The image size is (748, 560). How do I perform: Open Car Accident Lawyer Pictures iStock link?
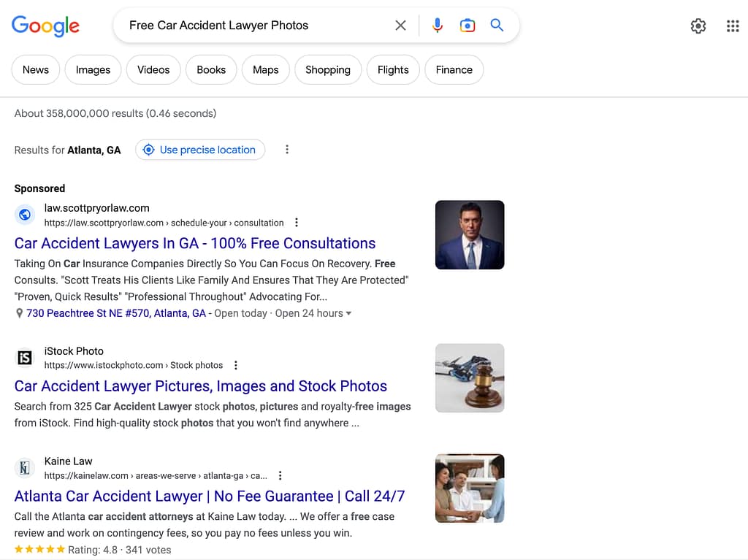(200, 386)
